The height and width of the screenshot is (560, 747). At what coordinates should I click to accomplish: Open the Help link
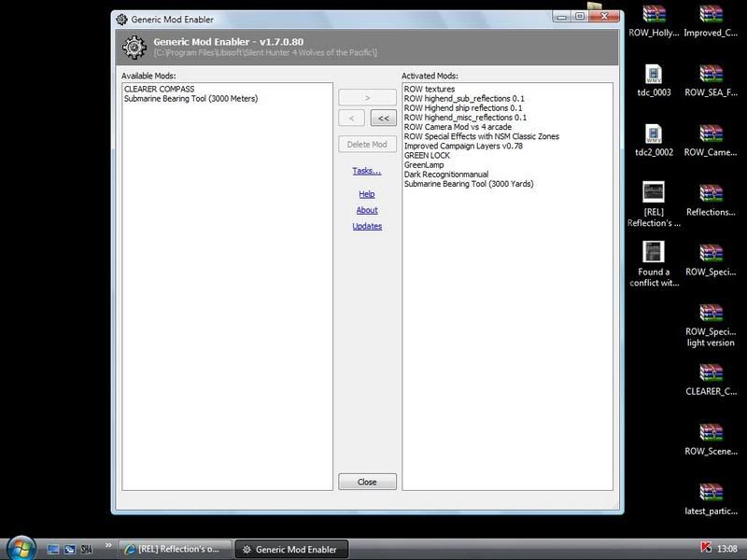click(x=367, y=194)
